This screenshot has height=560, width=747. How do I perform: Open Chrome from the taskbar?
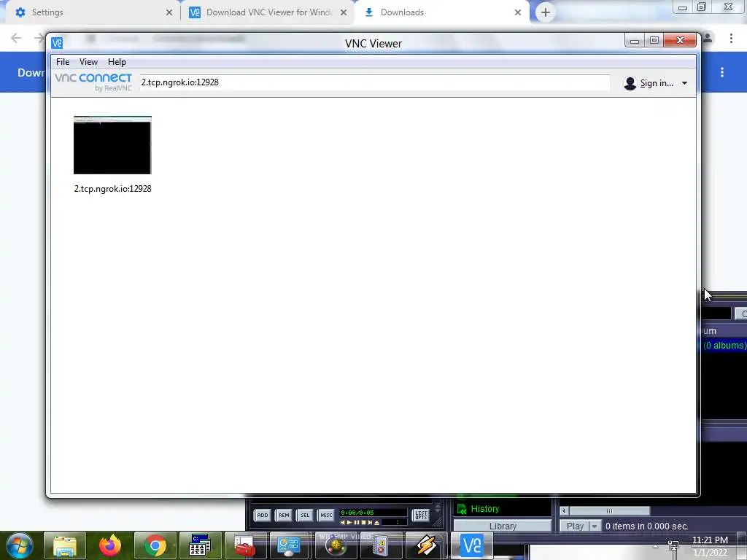coord(155,545)
